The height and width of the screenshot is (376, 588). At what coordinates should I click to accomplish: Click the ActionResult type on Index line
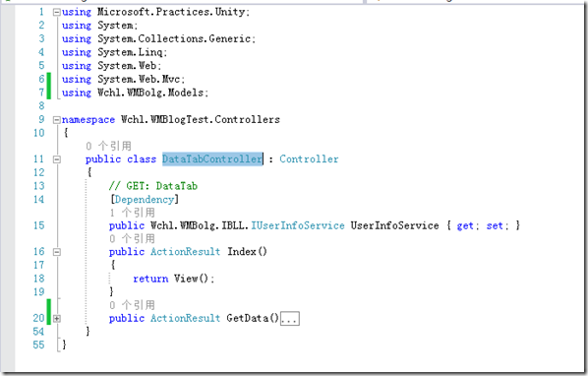185,251
